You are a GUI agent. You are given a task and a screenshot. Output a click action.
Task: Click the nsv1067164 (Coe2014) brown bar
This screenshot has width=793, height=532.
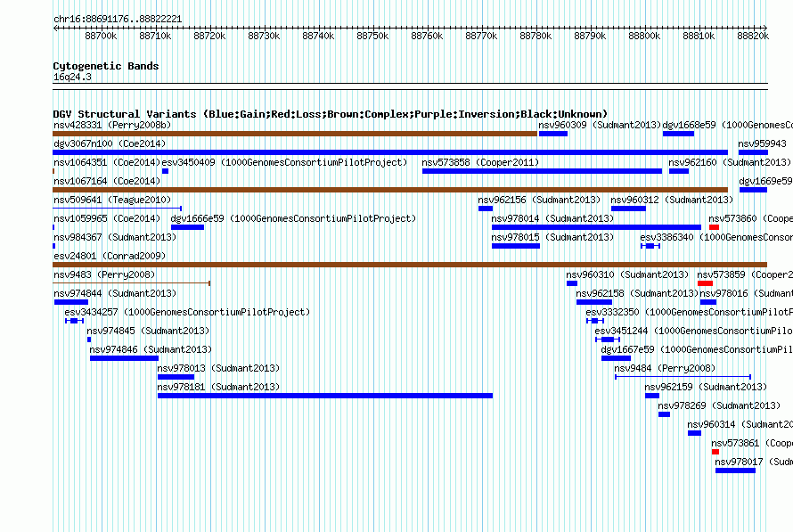pos(390,190)
